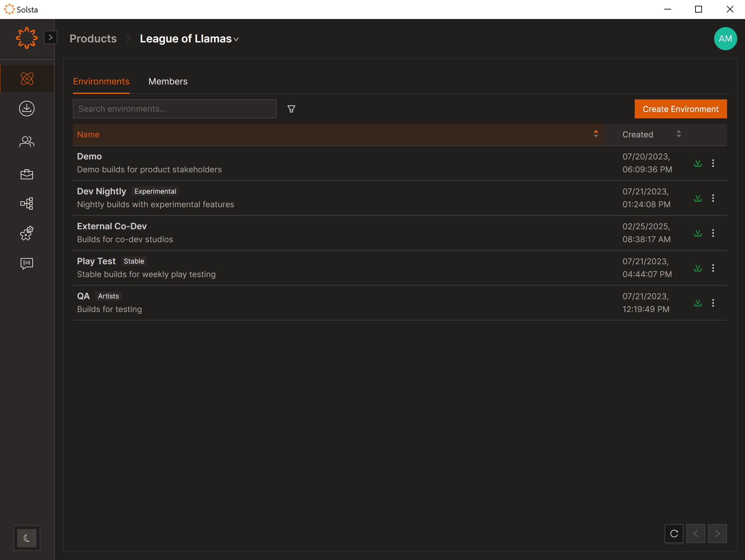Select the Environments tab
Viewport: 745px width, 560px height.
point(101,81)
